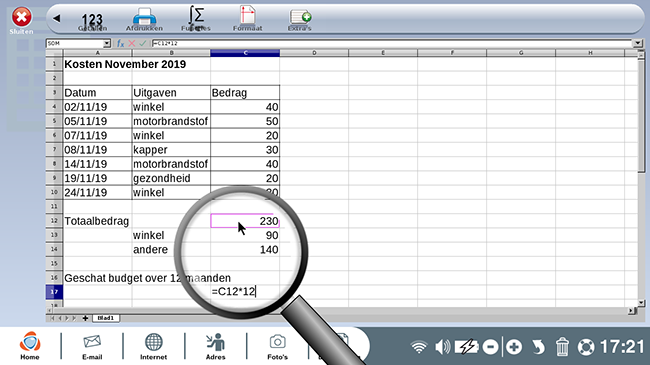The width and height of the screenshot is (650, 365).
Task: Open Foto's from the bottom dock
Action: coord(277,347)
